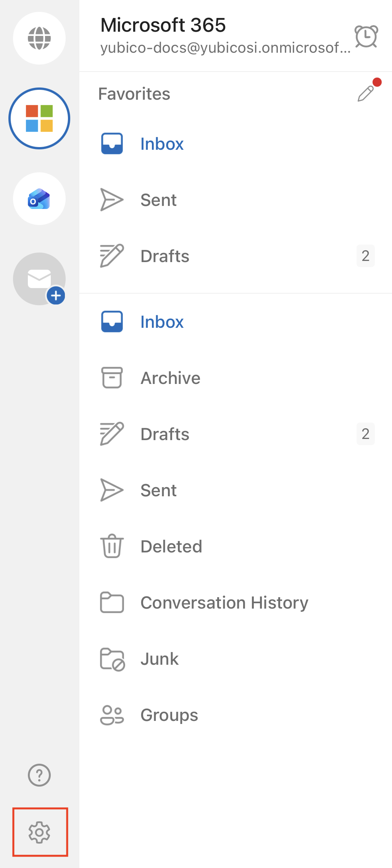Tap the Help question mark icon
Screen dimensions: 392x868
click(x=39, y=775)
